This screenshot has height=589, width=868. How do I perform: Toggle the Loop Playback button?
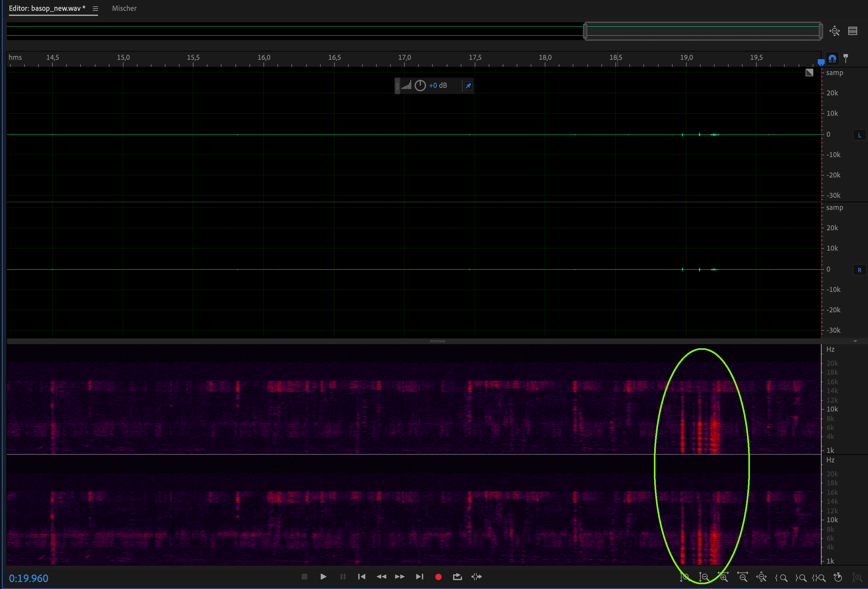457,577
